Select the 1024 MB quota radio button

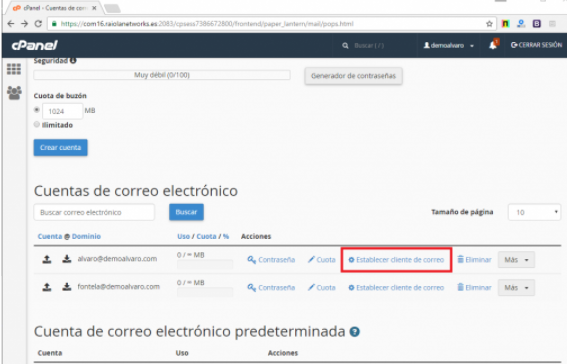point(37,110)
